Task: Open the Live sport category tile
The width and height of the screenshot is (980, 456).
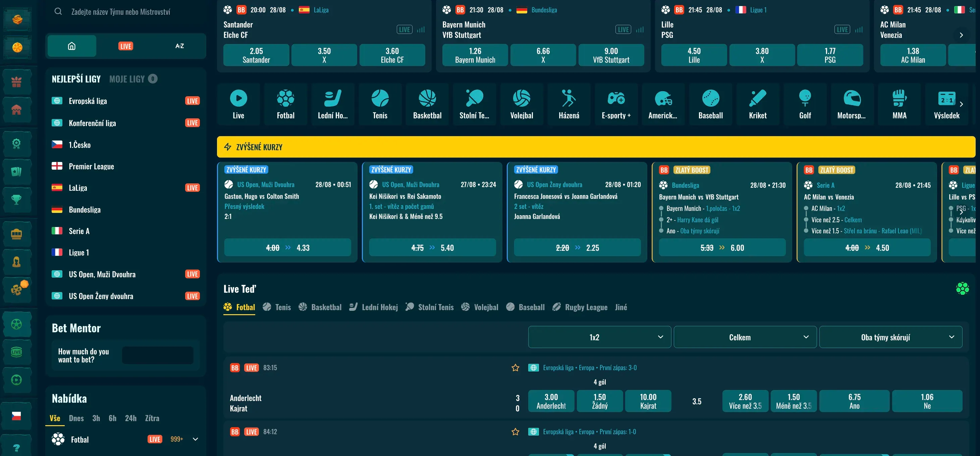Action: click(x=238, y=104)
